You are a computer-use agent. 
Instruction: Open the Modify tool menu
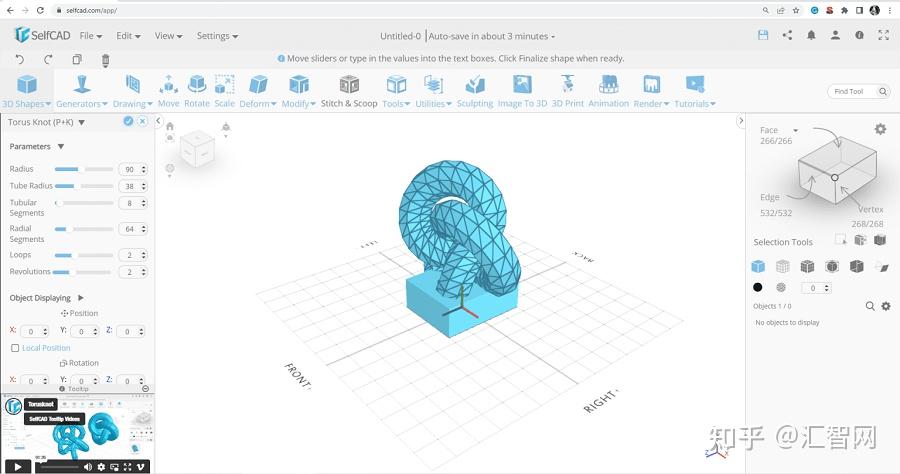(298, 91)
